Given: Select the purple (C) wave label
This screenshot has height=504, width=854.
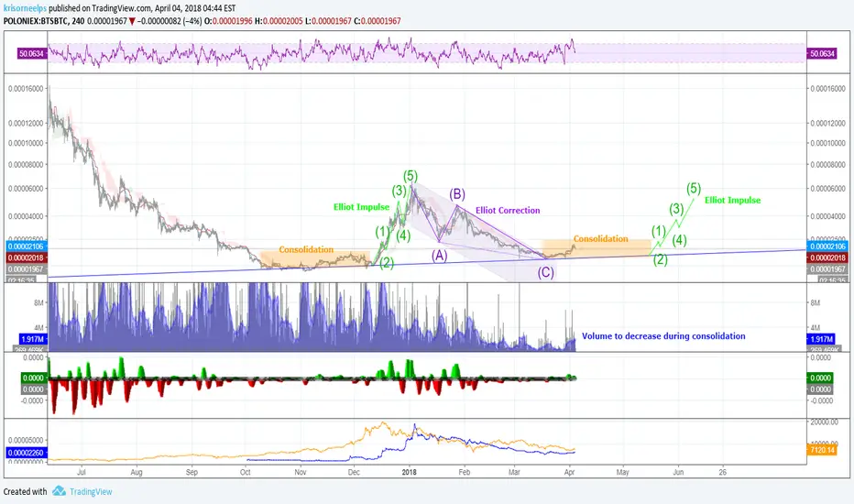Looking at the screenshot, I should [546, 272].
